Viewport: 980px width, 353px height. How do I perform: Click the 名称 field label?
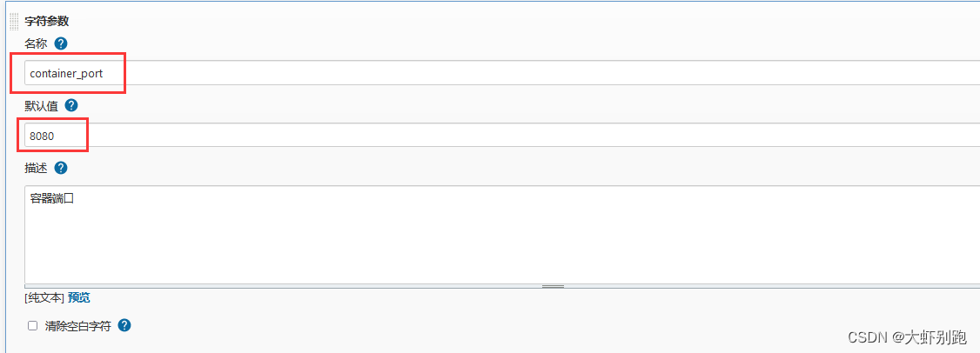[36, 43]
